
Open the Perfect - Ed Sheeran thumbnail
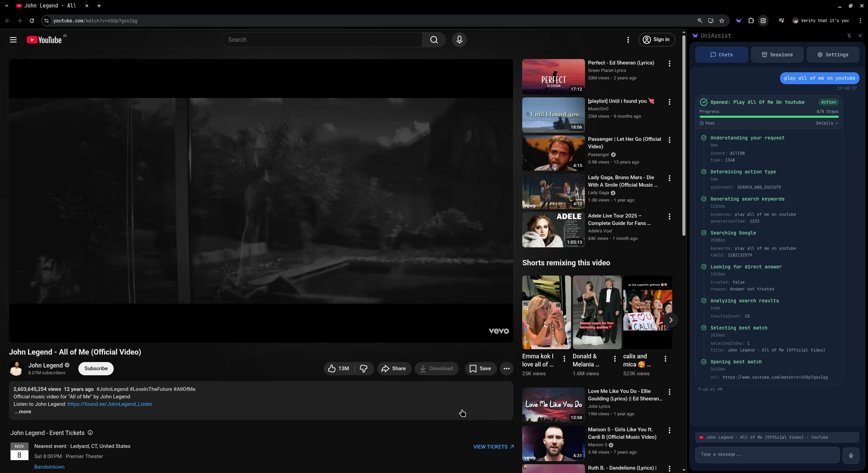(x=553, y=77)
